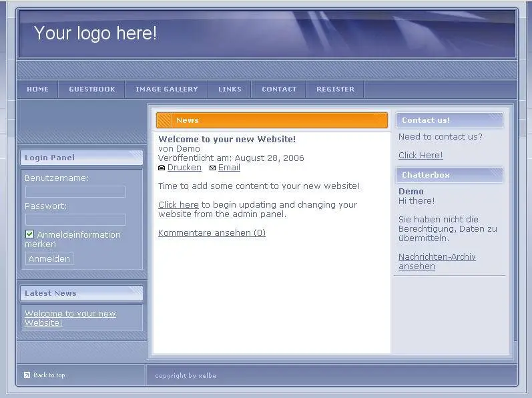This screenshot has width=532, height=398.
Task: Click the Back to top arrow icon
Action: coord(27,375)
